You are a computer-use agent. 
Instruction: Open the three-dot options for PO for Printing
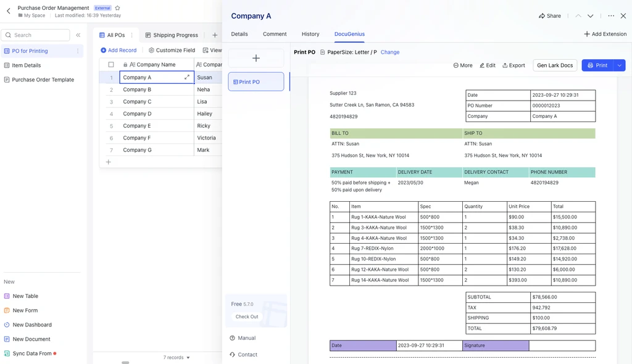tap(78, 51)
